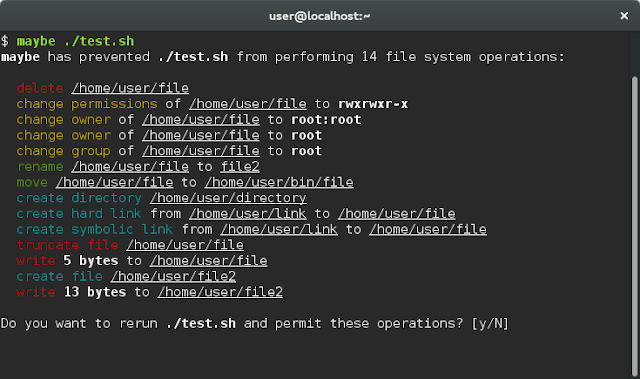The image size is (640, 379).
Task: Click the vertical scrollbar of the terminal
Action: click(x=634, y=226)
